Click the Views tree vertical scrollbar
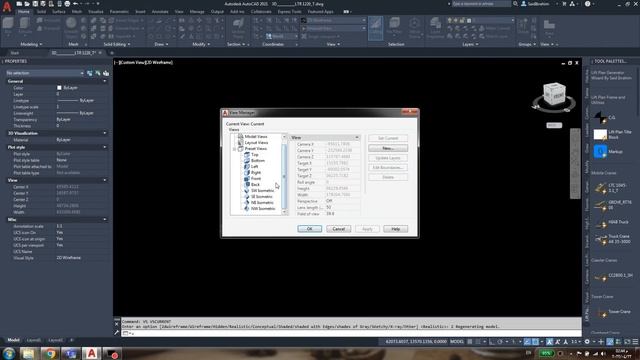 [x=284, y=175]
